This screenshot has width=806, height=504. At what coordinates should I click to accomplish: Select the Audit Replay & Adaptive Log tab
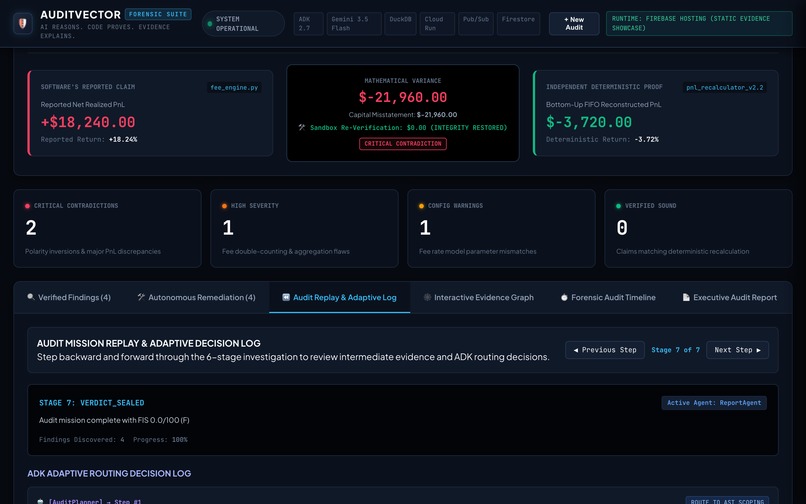[x=339, y=297]
